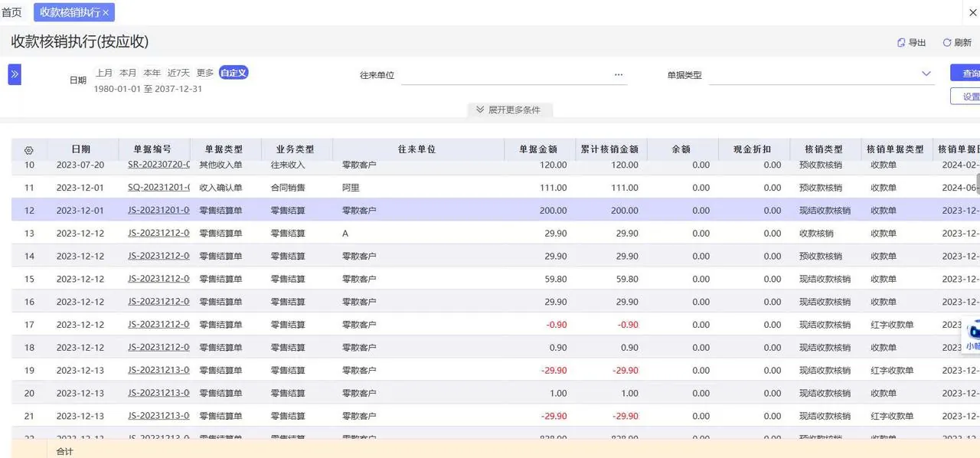Open document link SR-20230720 in row 10
The height and width of the screenshot is (458, 980).
pos(159,165)
